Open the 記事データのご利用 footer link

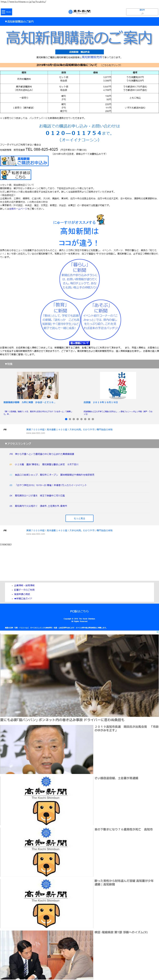pos(24,590)
